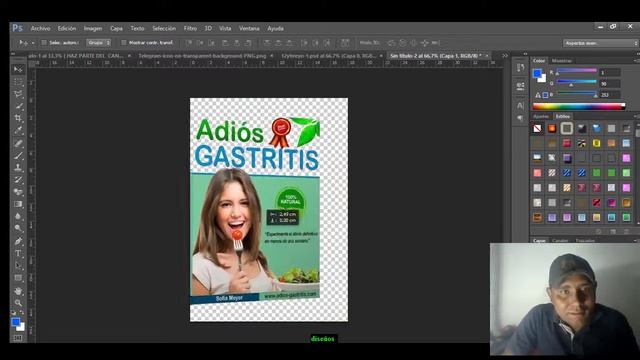Select the Brush tool
The image size is (640, 360).
(x=18, y=156)
